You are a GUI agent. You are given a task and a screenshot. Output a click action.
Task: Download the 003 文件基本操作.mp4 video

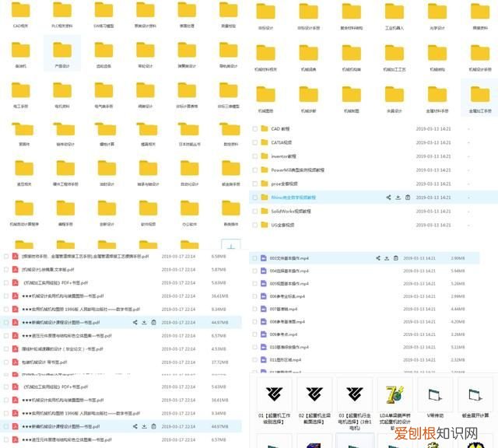(x=386, y=257)
